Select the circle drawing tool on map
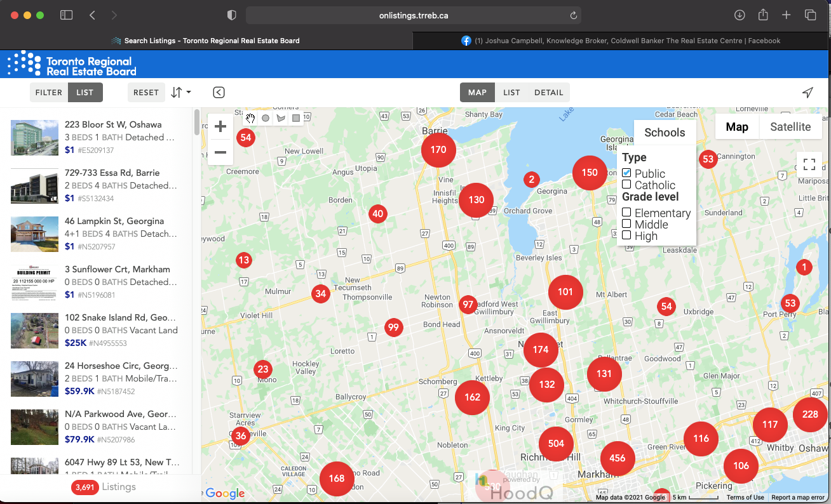Screen dimensions: 831x504 tap(266, 118)
